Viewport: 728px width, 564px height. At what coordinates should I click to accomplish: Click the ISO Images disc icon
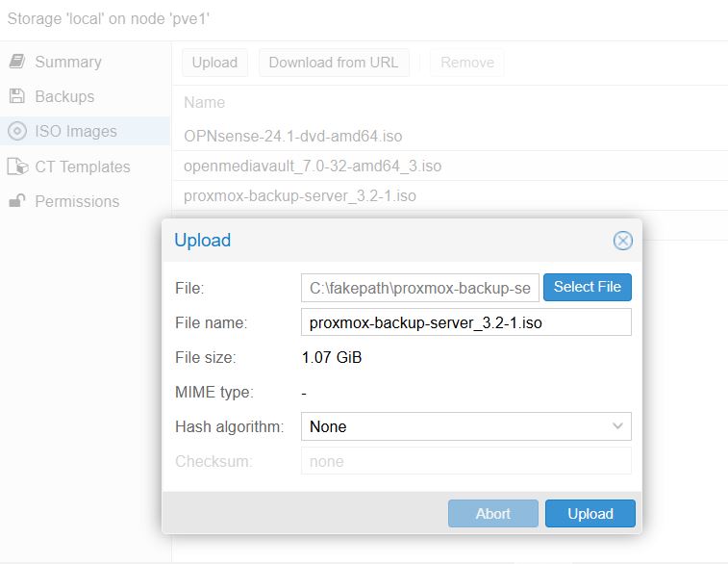[x=17, y=131]
